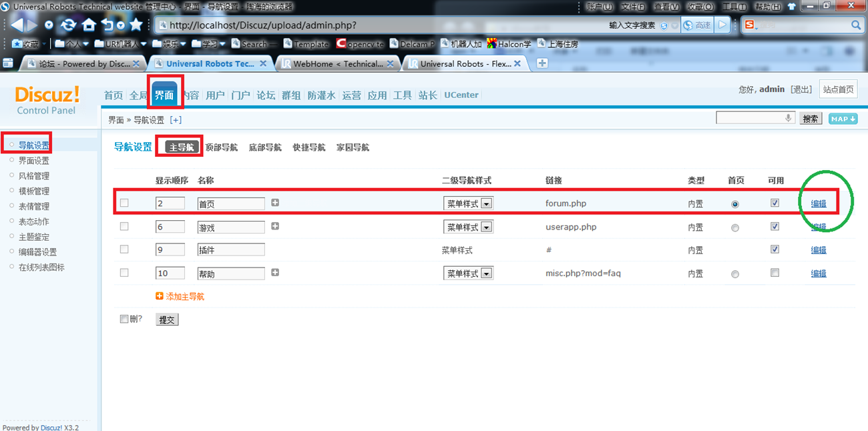Tick the selection checkbox for the 首页 row
Image resolution: width=868 pixels, height=431 pixels.
(124, 203)
